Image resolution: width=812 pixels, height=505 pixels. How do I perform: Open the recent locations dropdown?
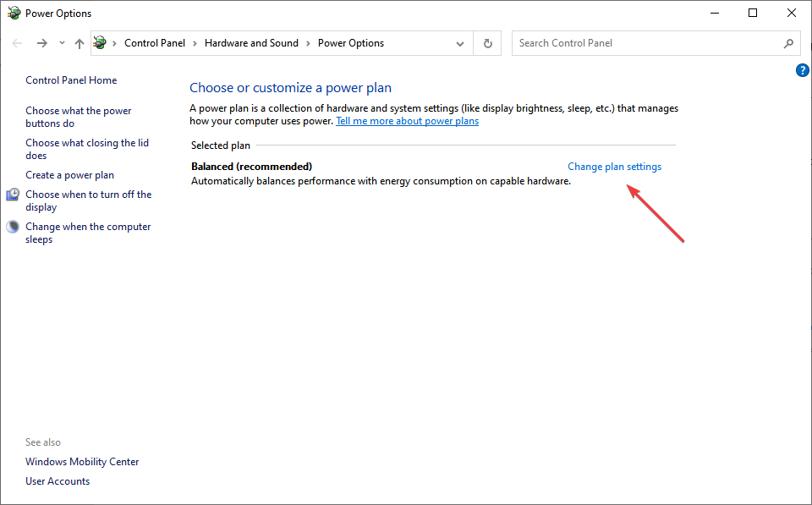coord(62,43)
